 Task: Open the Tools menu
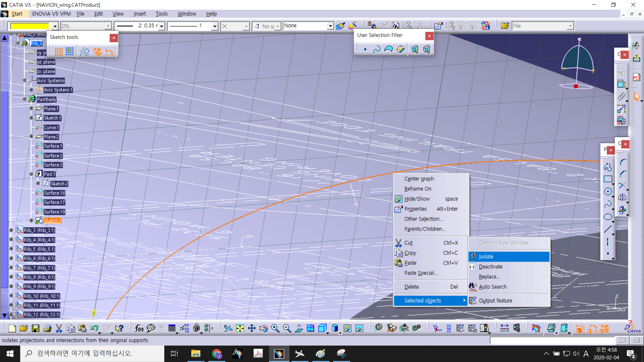[x=161, y=14]
